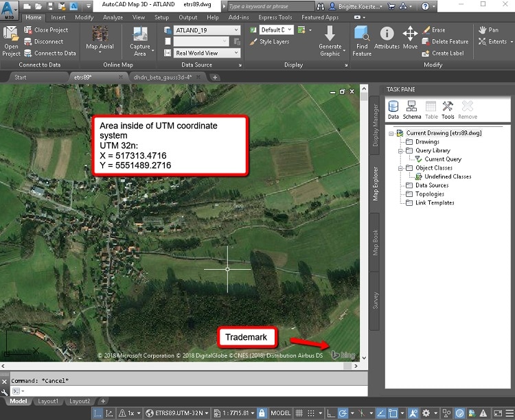Activate the Pan tool

click(488, 30)
